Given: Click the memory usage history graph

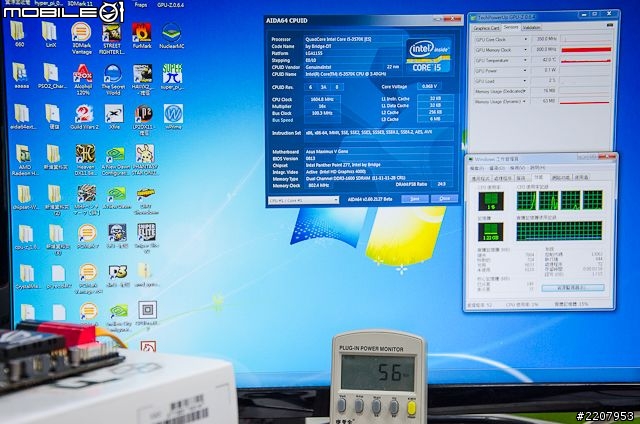Looking at the screenshot, I should click(x=559, y=231).
